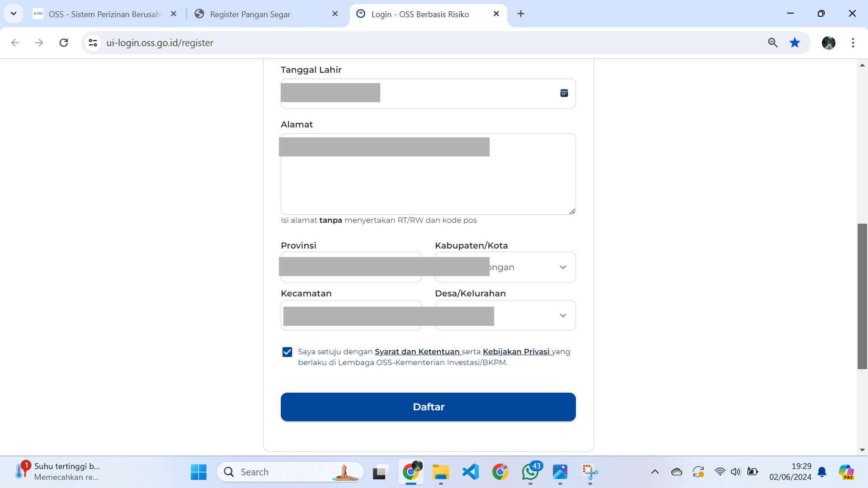This screenshot has width=868, height=488.
Task: Click the Kecamatan field
Action: tap(351, 315)
